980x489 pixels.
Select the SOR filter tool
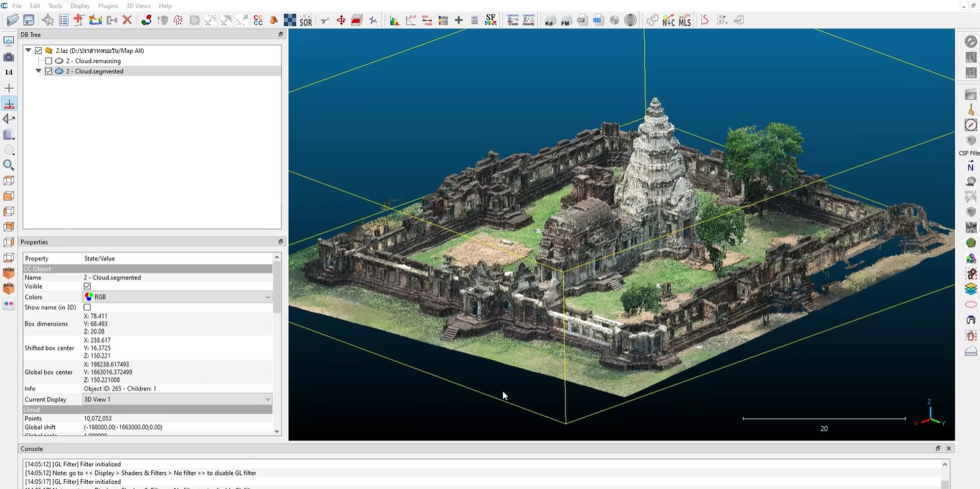pos(306,21)
